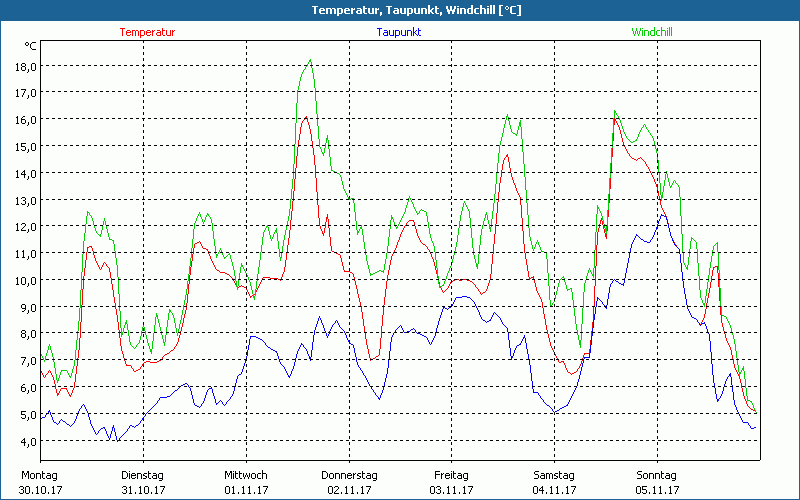
Task: Select the 01.11.17 date label
Action: [246, 490]
